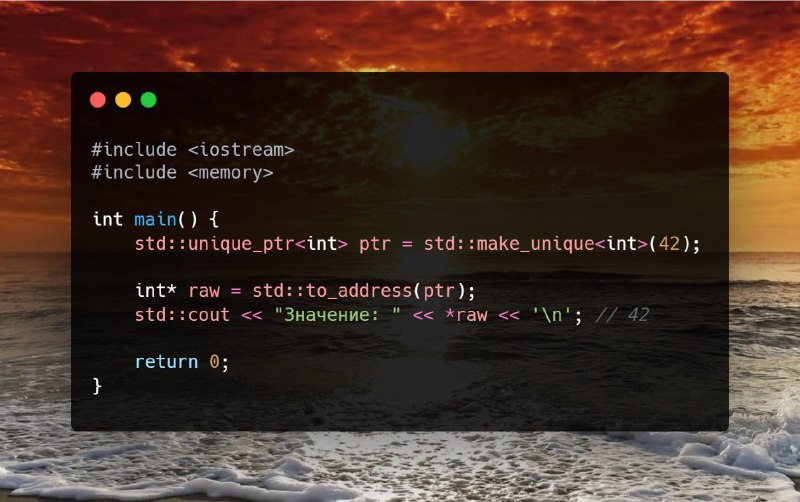
Task: Click the std::unique_ptr<int> type
Action: pos(241,243)
